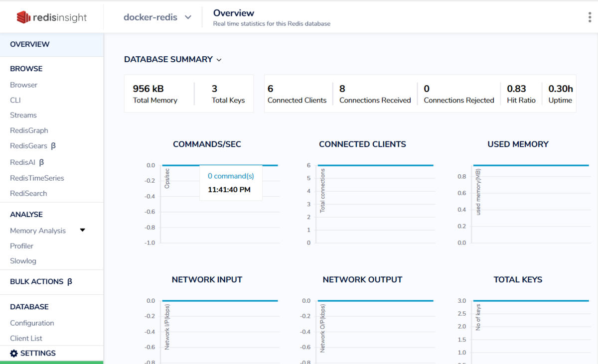Open the three-dot options menu
598x364 pixels.
[x=590, y=17]
